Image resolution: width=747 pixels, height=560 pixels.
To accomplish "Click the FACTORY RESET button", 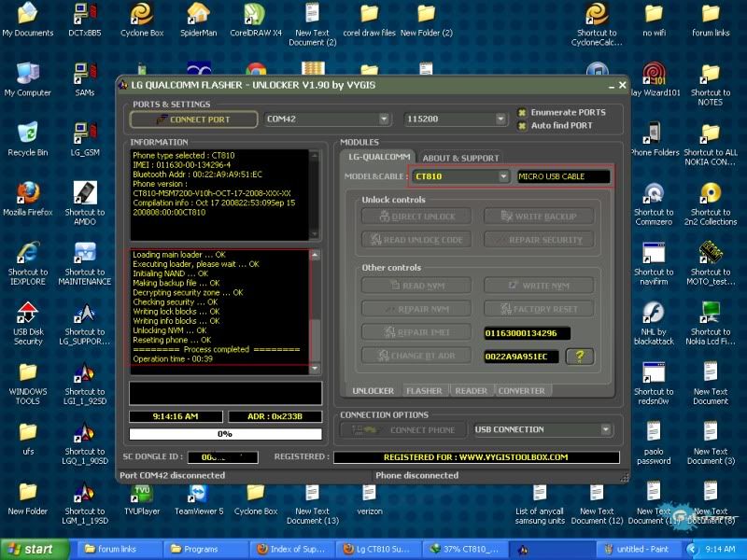I will 539,309.
